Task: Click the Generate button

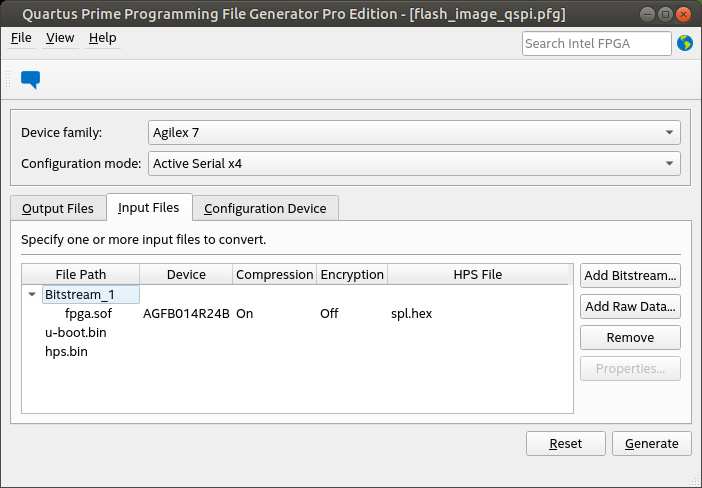Action: (651, 444)
